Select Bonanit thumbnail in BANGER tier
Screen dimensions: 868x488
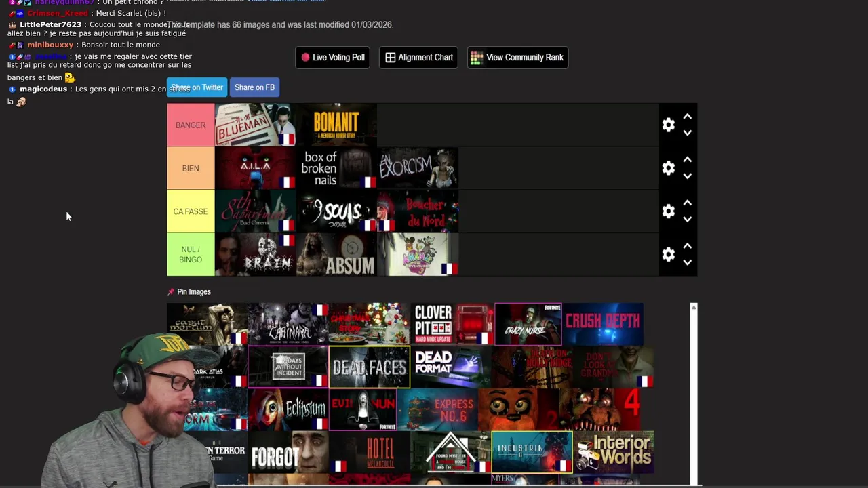[336, 125]
